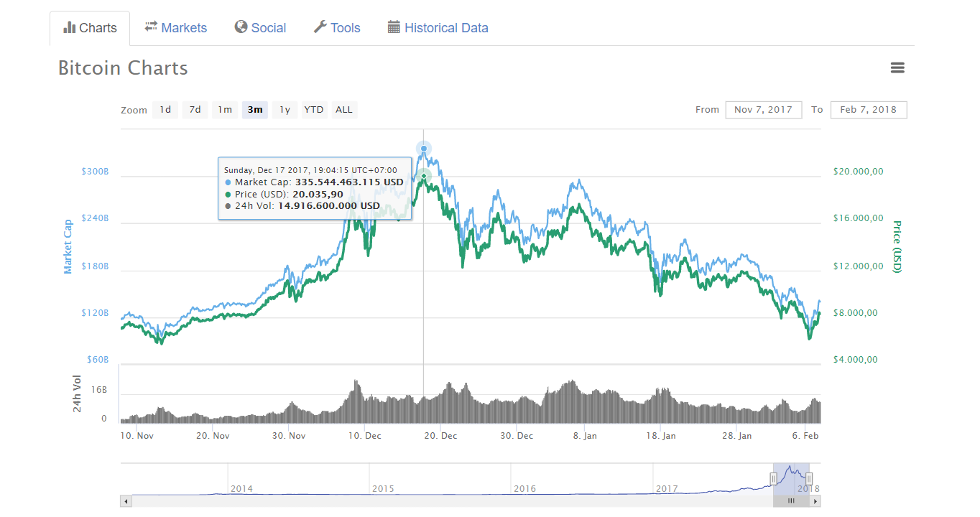This screenshot has width=980, height=517.
Task: Click the 24h Vol axis title
Action: click(78, 393)
